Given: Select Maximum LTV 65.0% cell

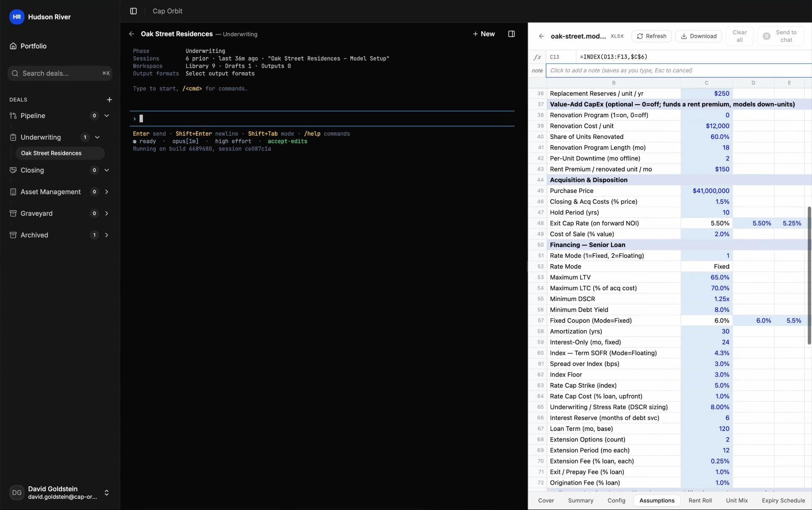Looking at the screenshot, I should [x=706, y=277].
